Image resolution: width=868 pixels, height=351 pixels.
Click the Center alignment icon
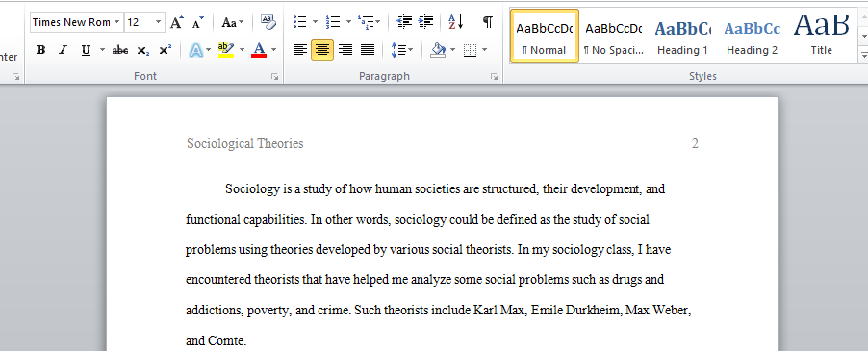click(322, 50)
